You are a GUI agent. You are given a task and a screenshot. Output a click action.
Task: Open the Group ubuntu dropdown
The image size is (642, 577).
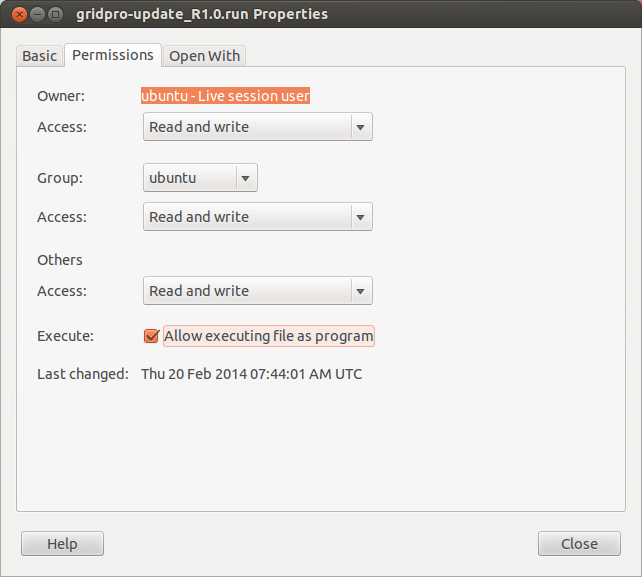click(x=200, y=178)
